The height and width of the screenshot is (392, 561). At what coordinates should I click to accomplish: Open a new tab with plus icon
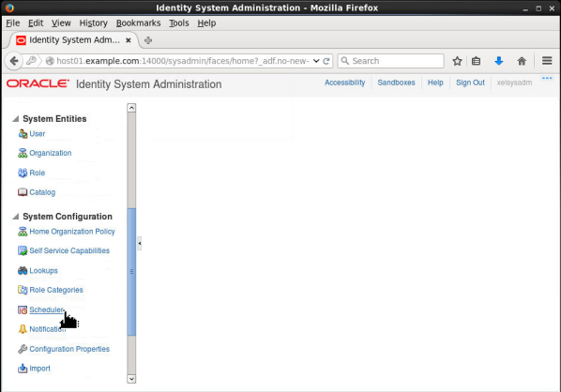(x=148, y=40)
